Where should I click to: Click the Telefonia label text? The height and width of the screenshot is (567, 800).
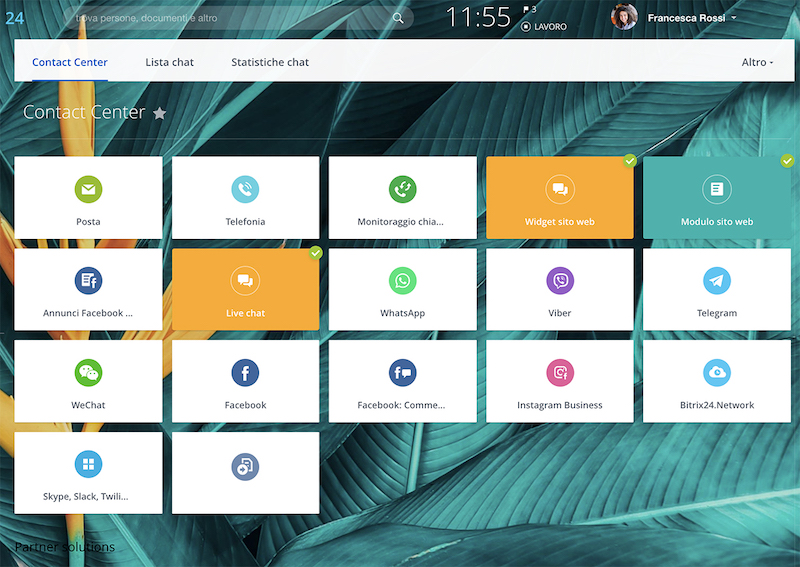click(245, 221)
